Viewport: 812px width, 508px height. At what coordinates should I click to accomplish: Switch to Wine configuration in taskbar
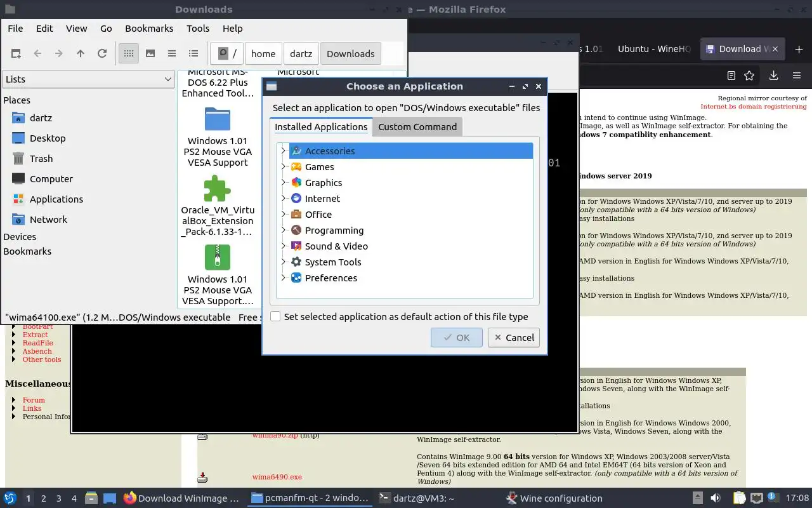coord(554,498)
